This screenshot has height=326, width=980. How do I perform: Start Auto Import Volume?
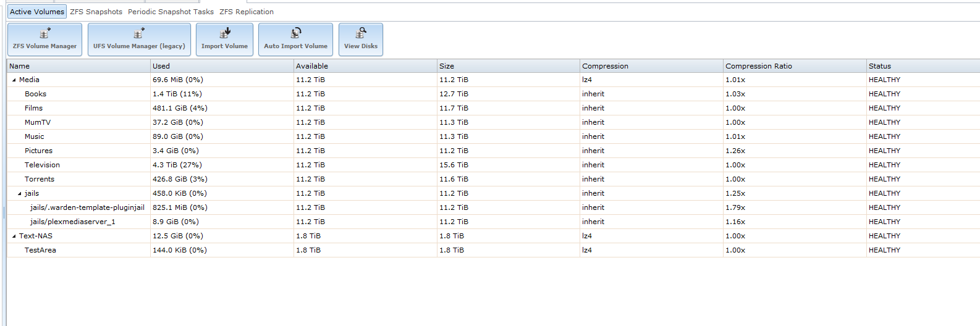pos(295,40)
